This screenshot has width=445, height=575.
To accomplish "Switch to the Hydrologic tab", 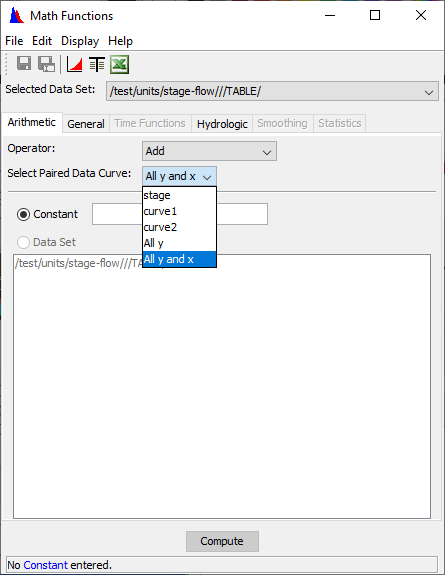I will coord(222,124).
